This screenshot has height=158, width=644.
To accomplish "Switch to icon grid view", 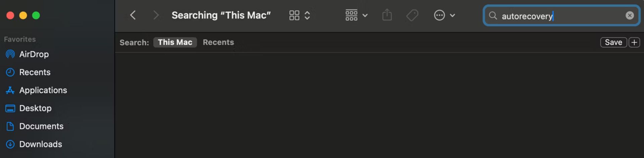I will tap(294, 15).
